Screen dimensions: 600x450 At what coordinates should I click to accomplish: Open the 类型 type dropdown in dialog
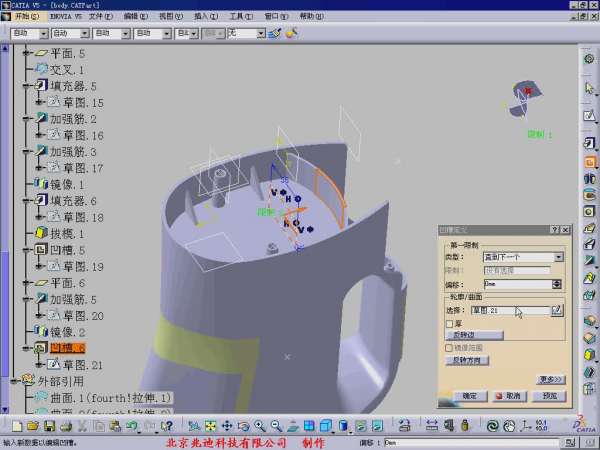point(558,257)
